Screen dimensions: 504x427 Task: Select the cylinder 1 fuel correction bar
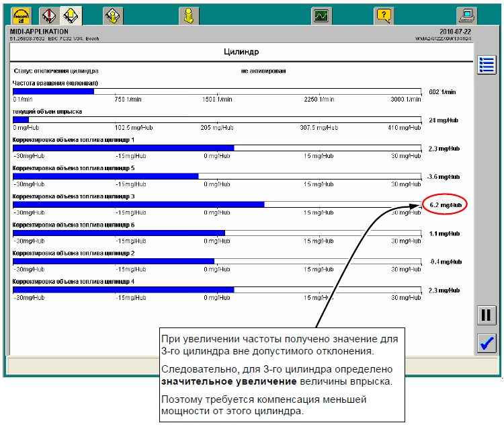(x=218, y=148)
